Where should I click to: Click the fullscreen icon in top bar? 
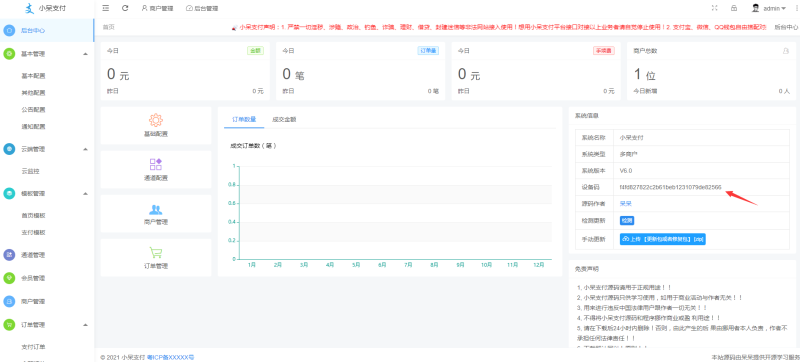click(714, 8)
